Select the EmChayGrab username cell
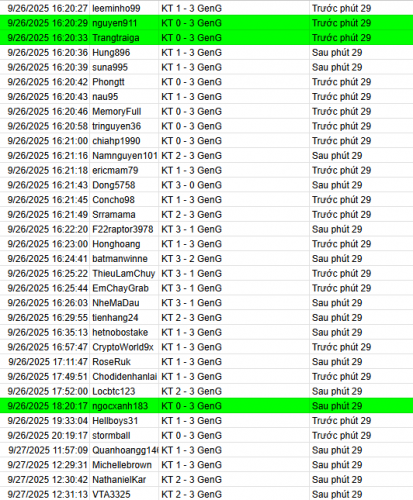This screenshot has height=500, width=413. [124, 288]
